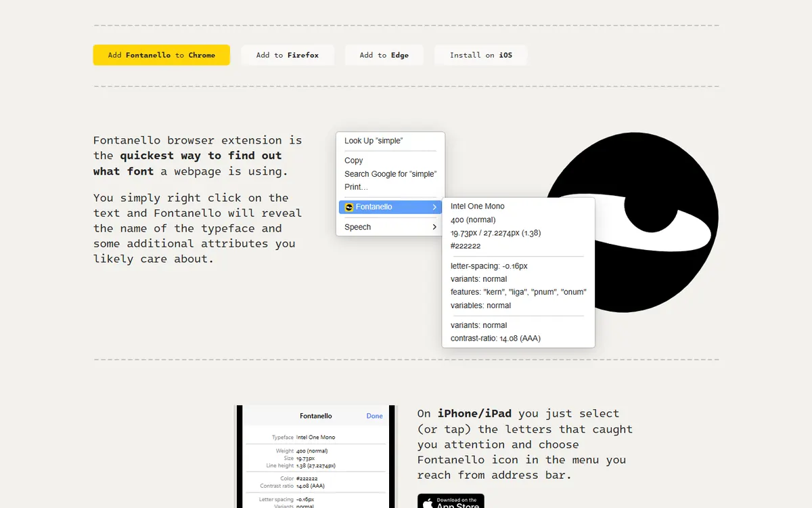Expand the Speech submenu arrow
812x508 pixels.
click(434, 227)
